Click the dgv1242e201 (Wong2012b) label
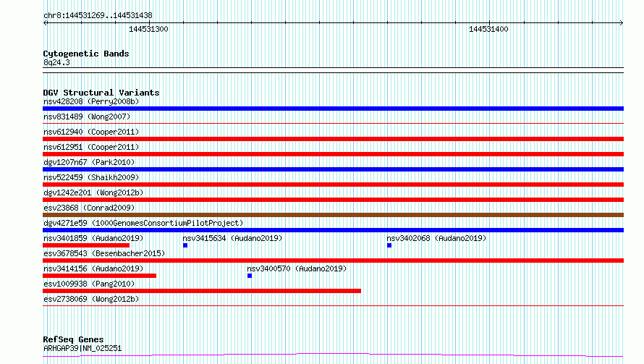The width and height of the screenshot is (644, 364). click(x=93, y=192)
